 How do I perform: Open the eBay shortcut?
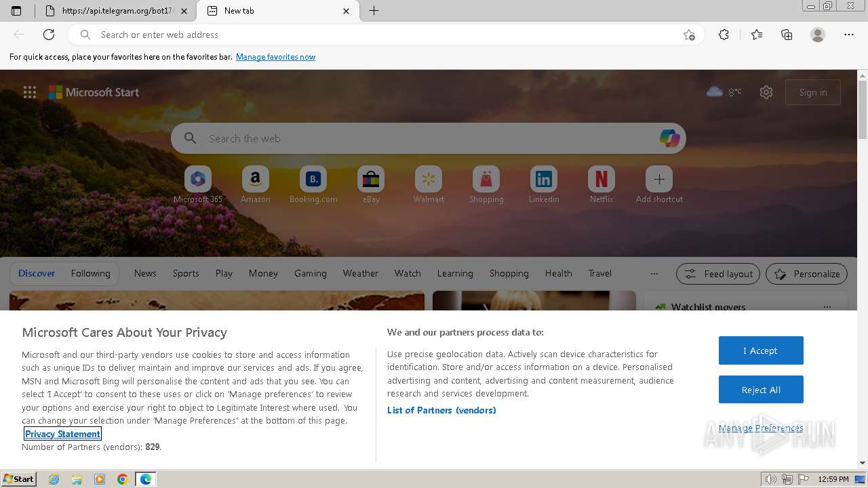371,184
